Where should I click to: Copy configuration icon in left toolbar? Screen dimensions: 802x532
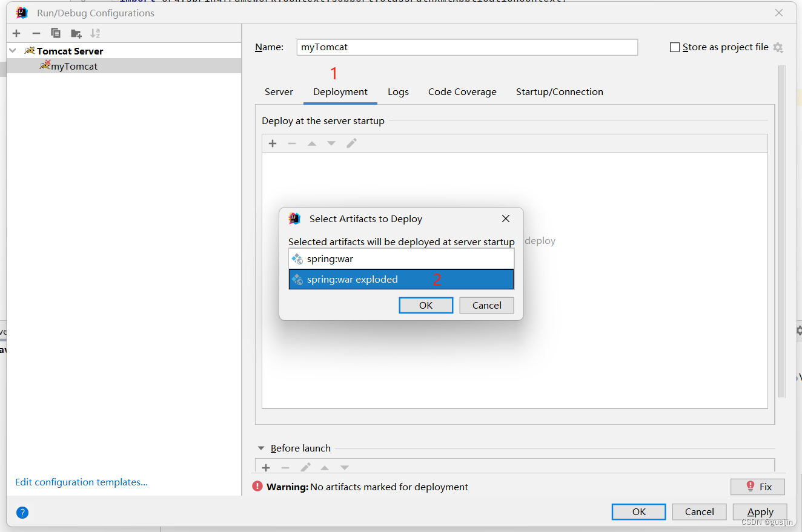[x=56, y=33]
